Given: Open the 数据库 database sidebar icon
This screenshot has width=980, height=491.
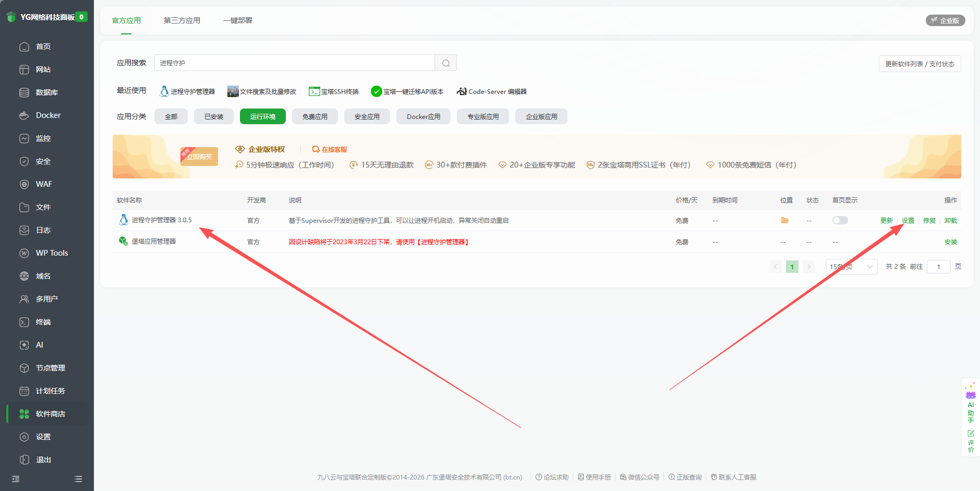Looking at the screenshot, I should click(24, 92).
